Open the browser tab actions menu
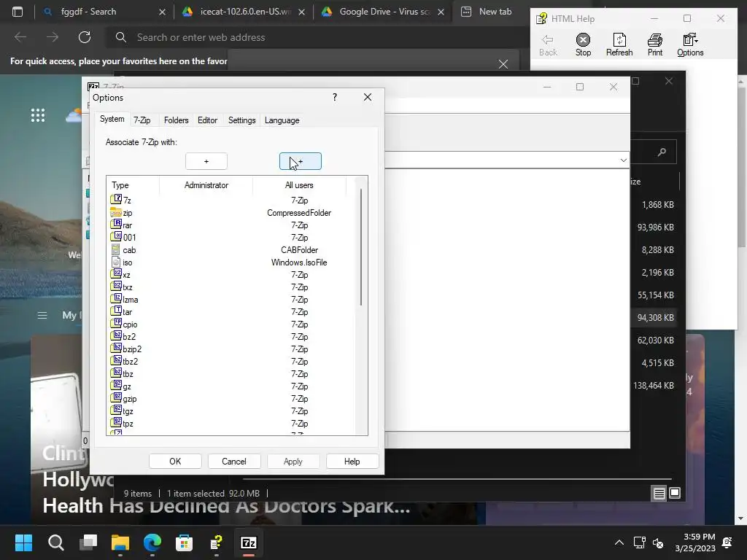 18,12
